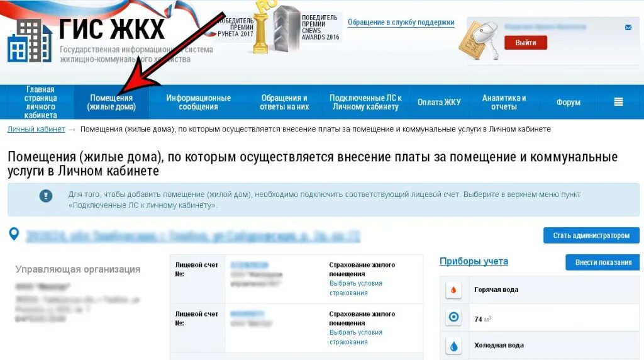
Task: Follow the Личный кабинет breadcrumb link
Action: point(36,129)
